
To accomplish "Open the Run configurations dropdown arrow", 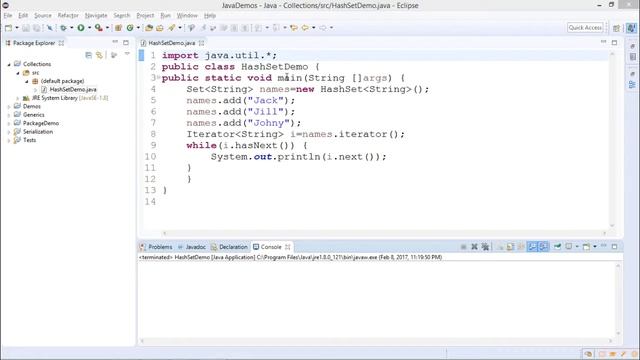I will (x=89, y=28).
